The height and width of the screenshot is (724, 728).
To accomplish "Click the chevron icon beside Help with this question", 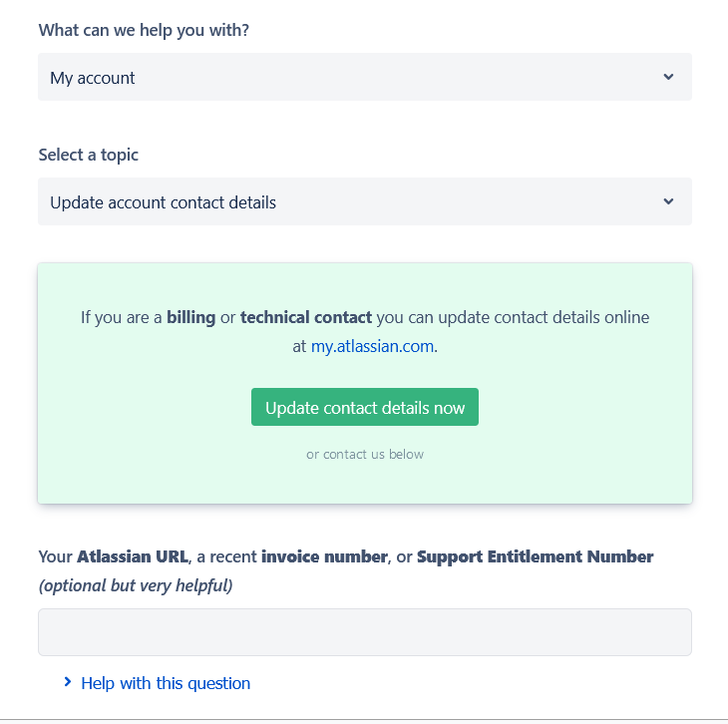I will coord(68,682).
